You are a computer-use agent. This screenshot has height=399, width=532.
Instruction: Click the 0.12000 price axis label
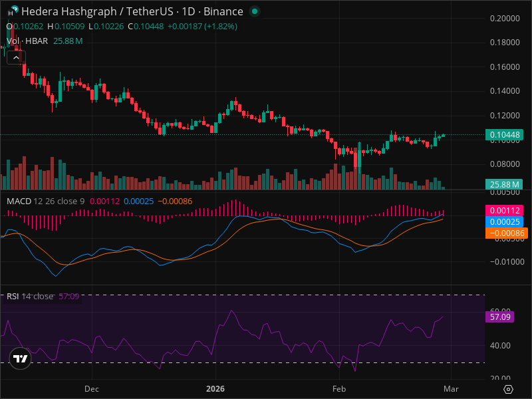tap(505, 115)
